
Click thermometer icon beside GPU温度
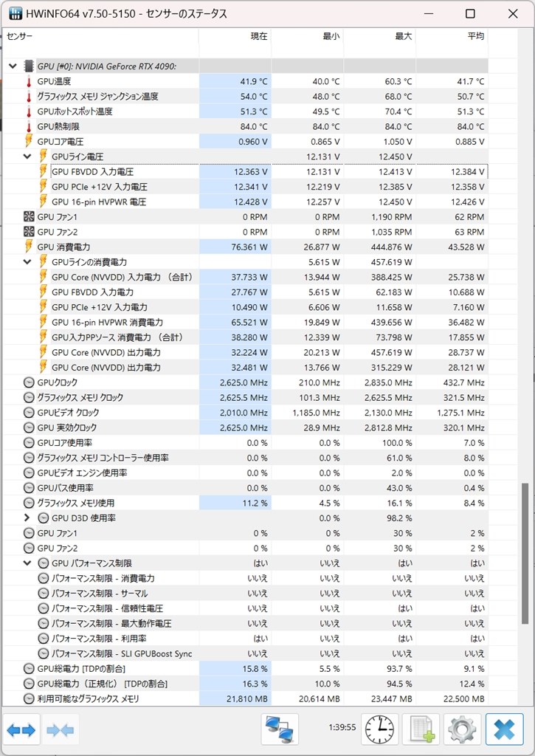(29, 81)
